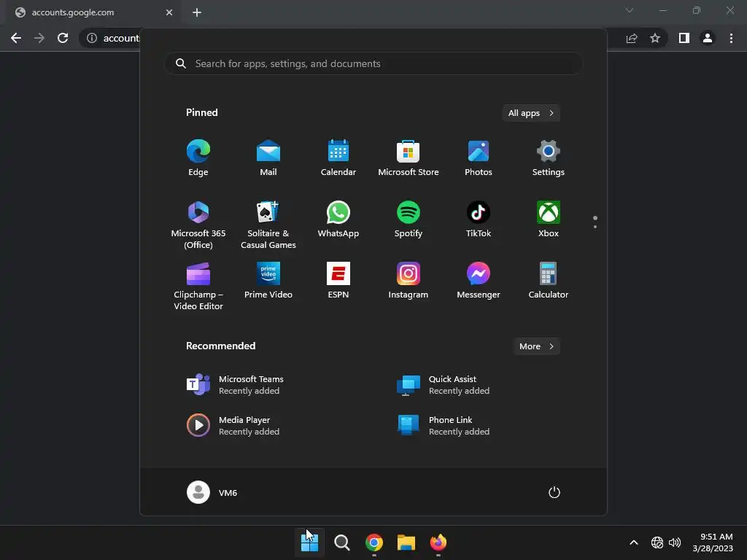The image size is (747, 560).
Task: Close the accounts.google.com tab
Action: [x=169, y=12]
